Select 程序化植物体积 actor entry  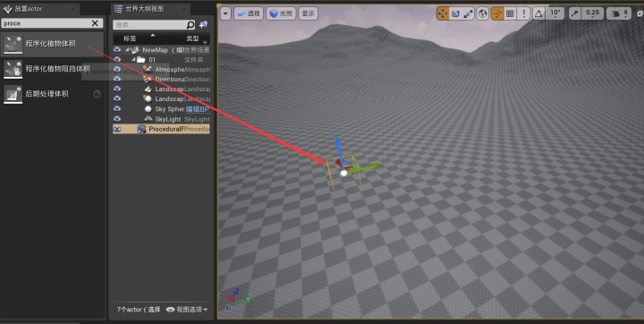52,44
